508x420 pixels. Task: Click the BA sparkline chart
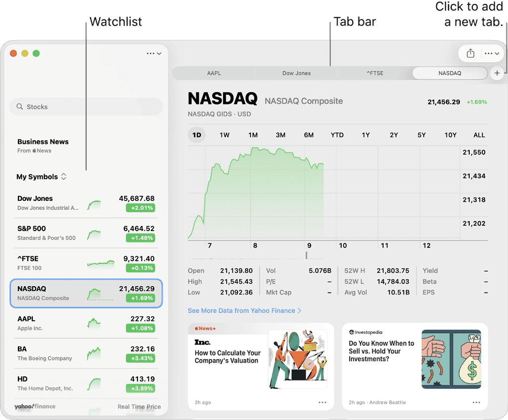[x=94, y=354]
